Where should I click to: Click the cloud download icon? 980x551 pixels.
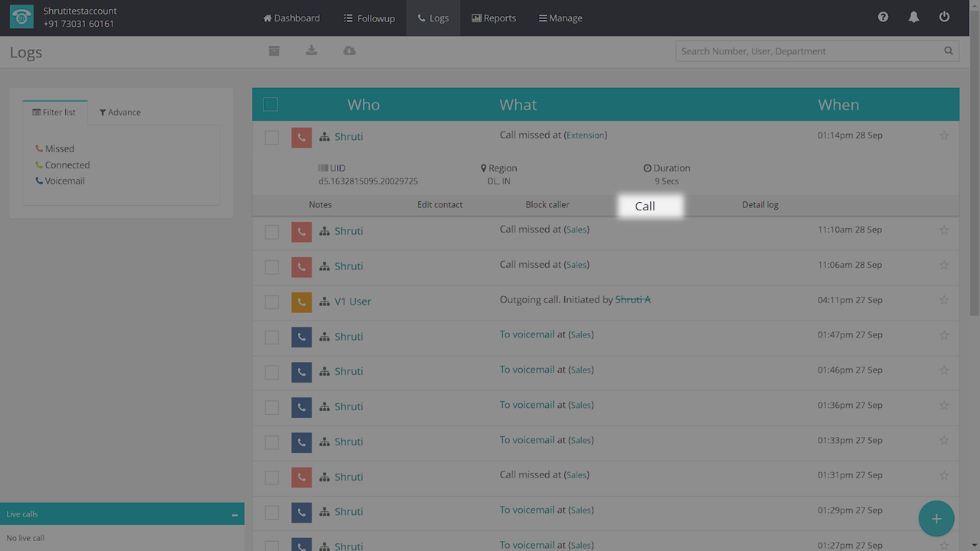(x=349, y=51)
